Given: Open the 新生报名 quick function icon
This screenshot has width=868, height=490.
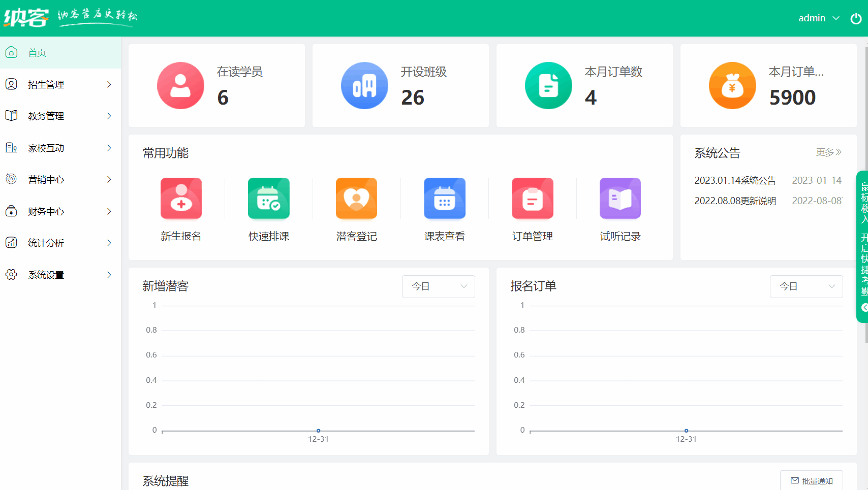Looking at the screenshot, I should click(x=181, y=199).
